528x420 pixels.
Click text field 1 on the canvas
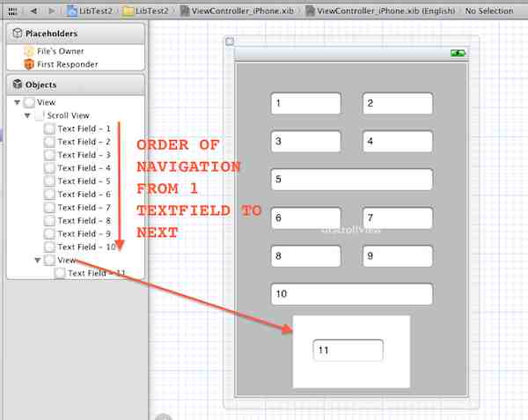[x=305, y=103]
